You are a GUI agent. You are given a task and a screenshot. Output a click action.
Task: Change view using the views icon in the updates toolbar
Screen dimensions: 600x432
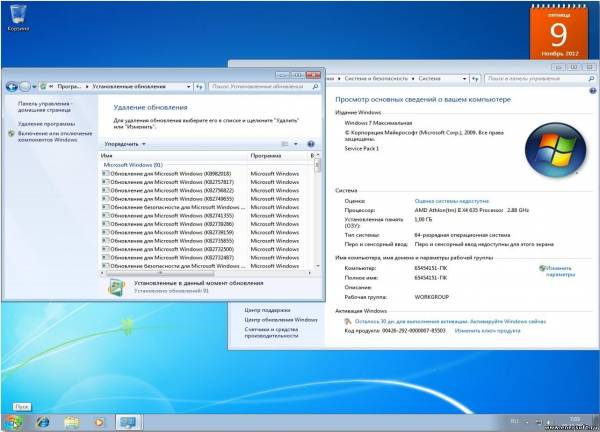[285, 144]
